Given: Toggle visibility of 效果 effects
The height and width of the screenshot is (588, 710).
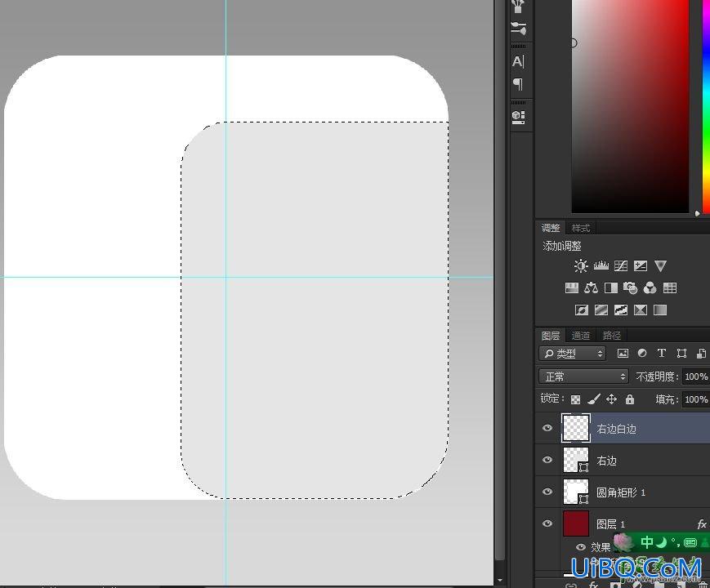Looking at the screenshot, I should tap(580, 547).
